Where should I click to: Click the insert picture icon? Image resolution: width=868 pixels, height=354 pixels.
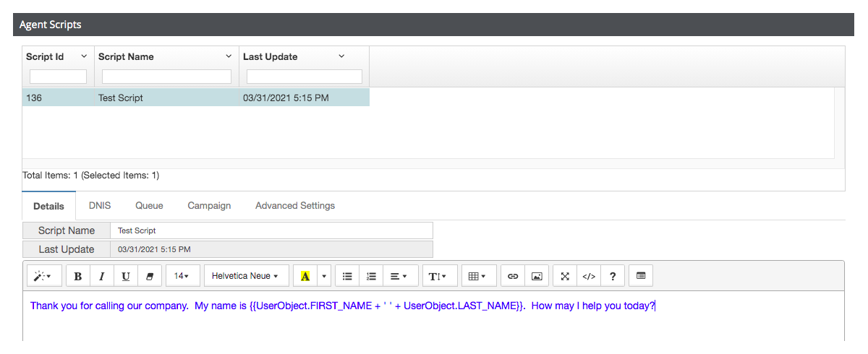point(537,276)
